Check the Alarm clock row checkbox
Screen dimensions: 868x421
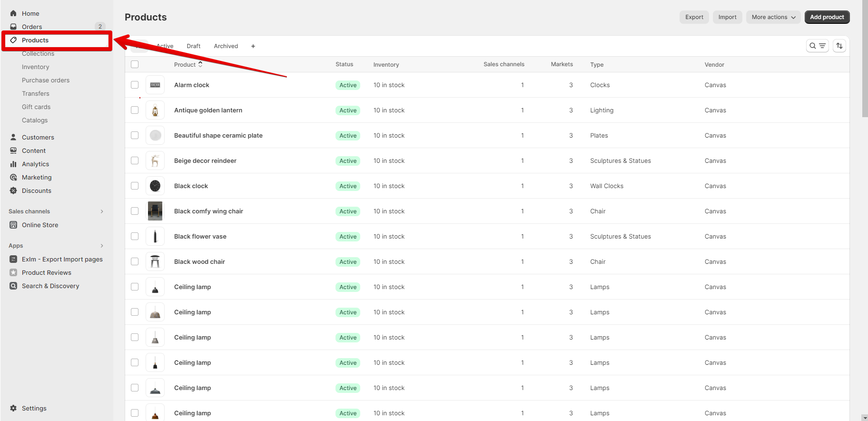coord(135,85)
